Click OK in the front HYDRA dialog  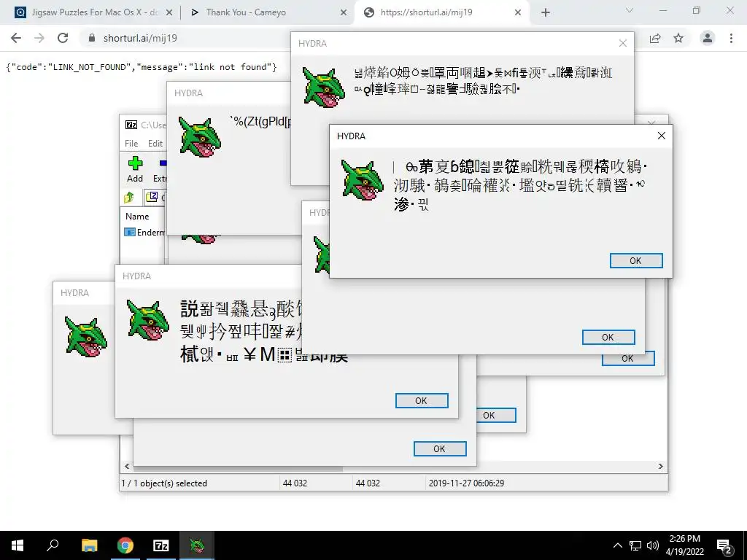636,260
